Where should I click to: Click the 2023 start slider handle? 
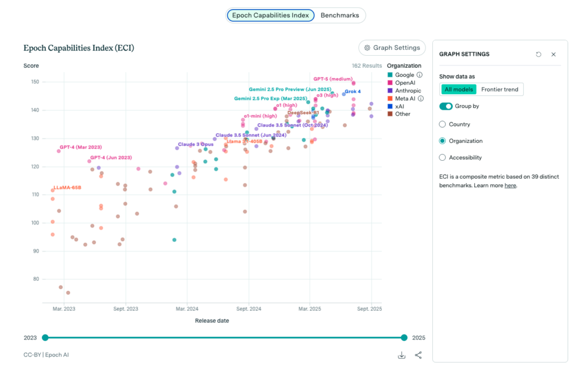click(45, 338)
